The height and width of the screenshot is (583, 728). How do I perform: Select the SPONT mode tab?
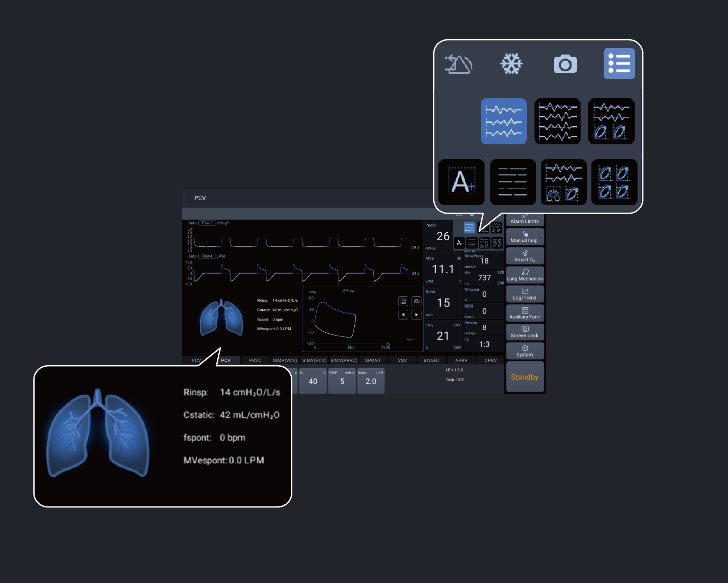373,360
